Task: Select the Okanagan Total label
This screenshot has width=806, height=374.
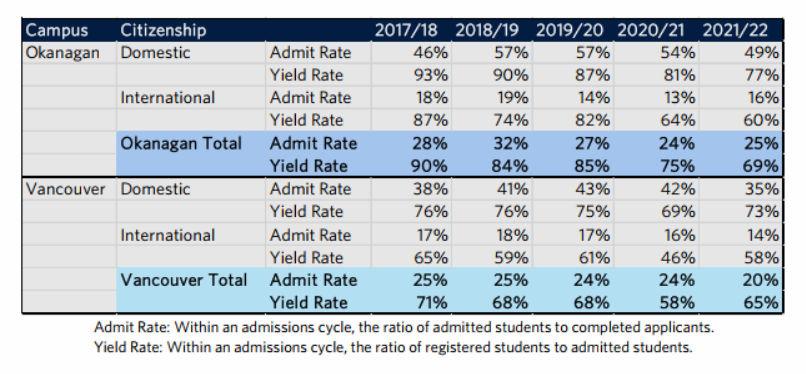Action: coord(180,143)
